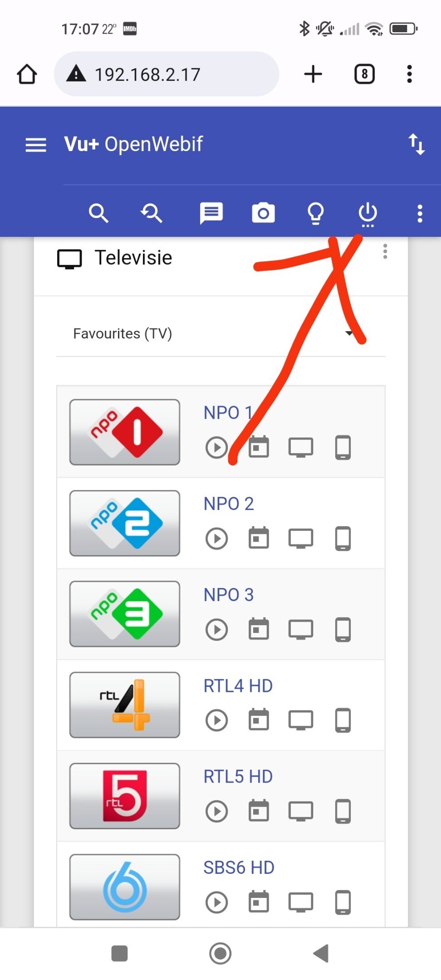The height and width of the screenshot is (980, 441).
Task: Select the NPO 2 channel logo thumbnail
Action: pos(125,523)
